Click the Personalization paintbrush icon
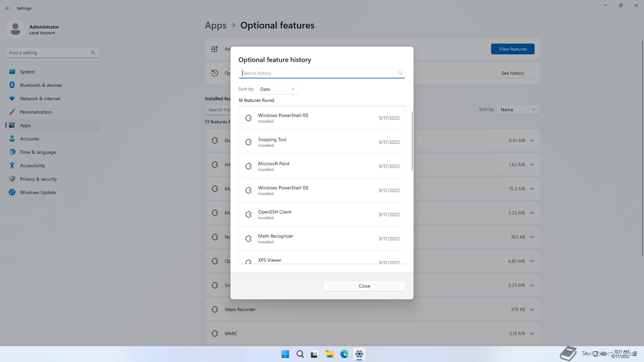This screenshot has width=644, height=362. tap(12, 112)
